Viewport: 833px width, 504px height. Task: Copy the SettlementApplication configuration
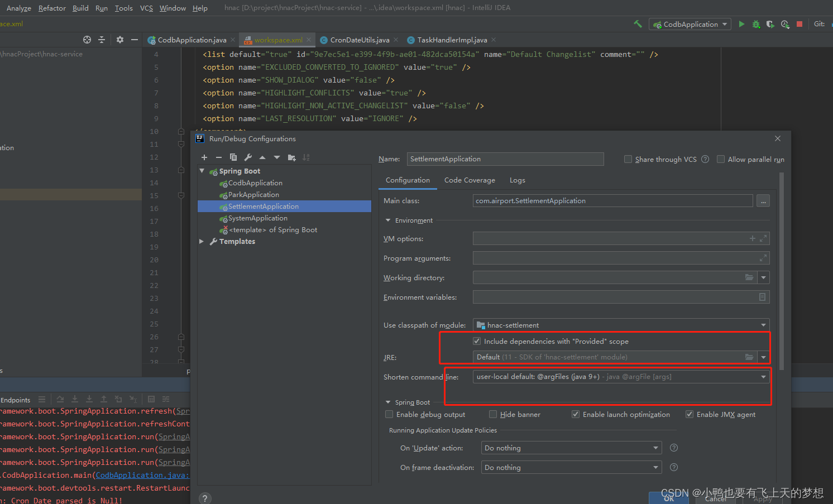[x=233, y=157]
